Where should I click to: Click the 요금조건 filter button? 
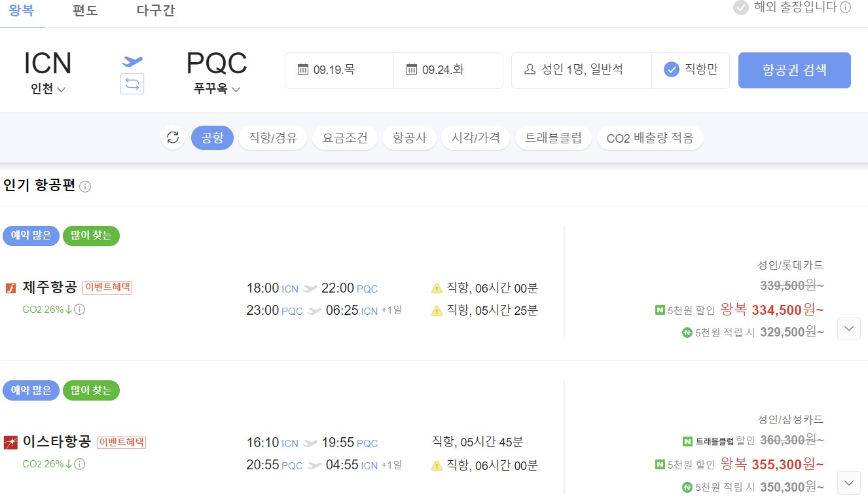click(345, 137)
